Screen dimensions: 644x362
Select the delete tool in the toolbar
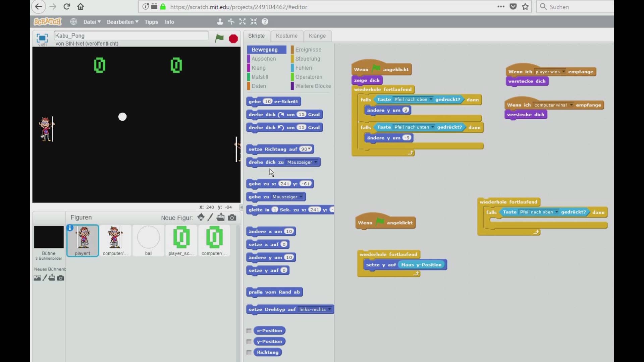(231, 21)
